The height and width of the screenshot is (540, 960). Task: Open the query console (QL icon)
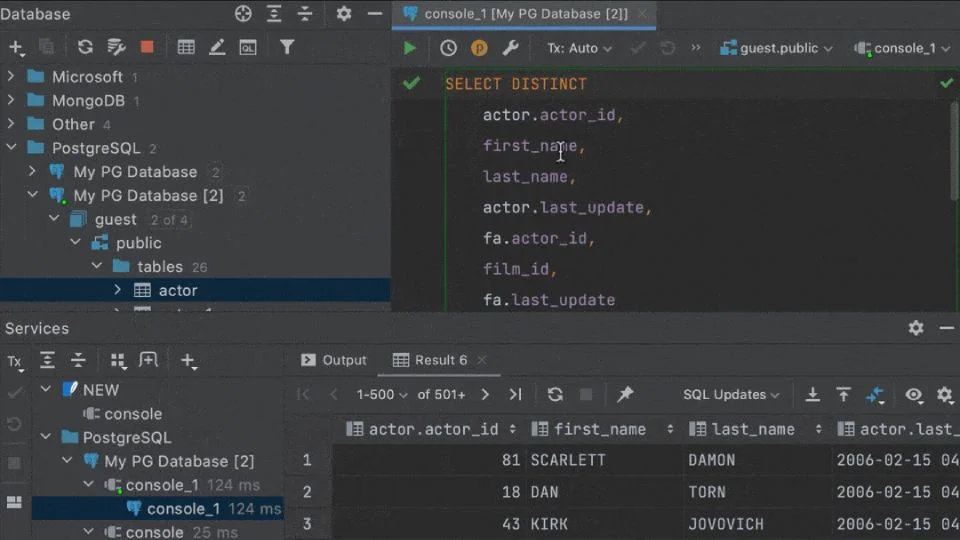[x=247, y=47]
